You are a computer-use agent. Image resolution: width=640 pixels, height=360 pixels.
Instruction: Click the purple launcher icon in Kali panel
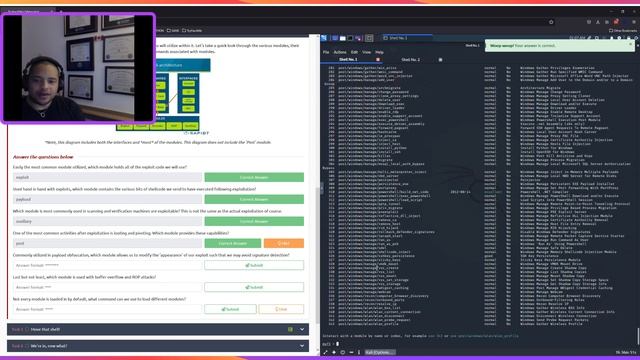click(x=358, y=38)
